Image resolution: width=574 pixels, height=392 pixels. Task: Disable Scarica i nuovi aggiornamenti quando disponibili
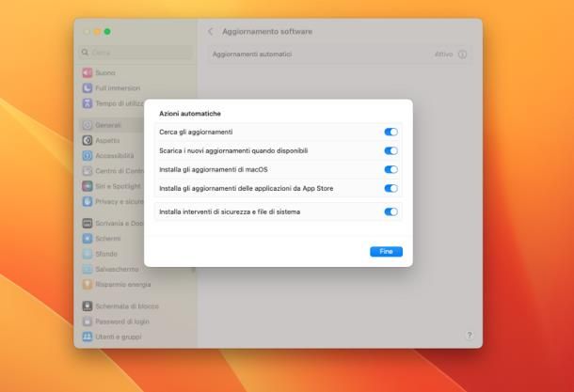click(x=391, y=150)
